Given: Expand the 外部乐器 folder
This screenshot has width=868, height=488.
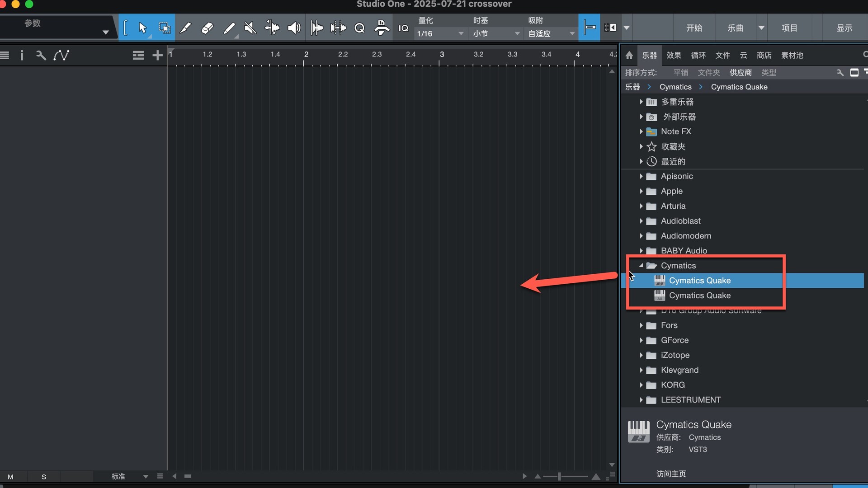Looking at the screenshot, I should (x=641, y=117).
